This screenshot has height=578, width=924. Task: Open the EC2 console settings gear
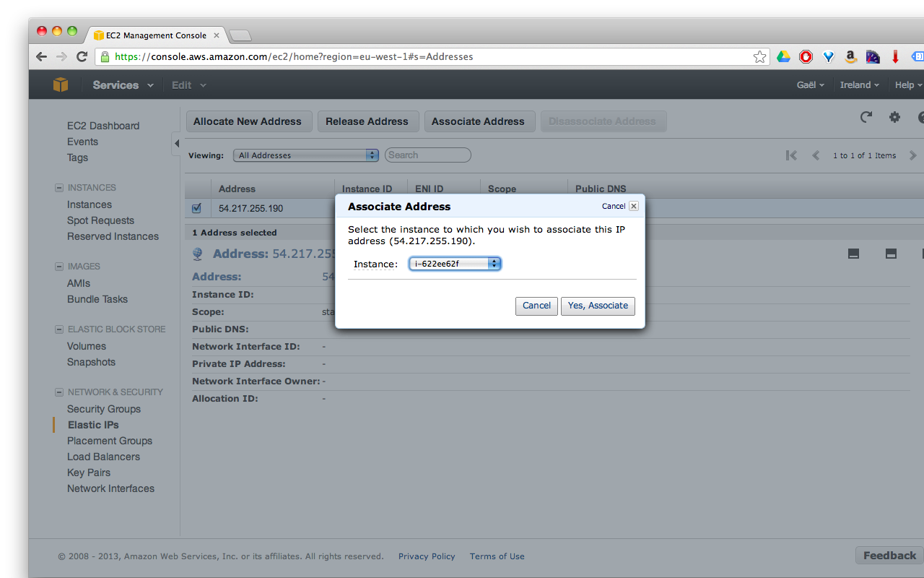point(894,117)
